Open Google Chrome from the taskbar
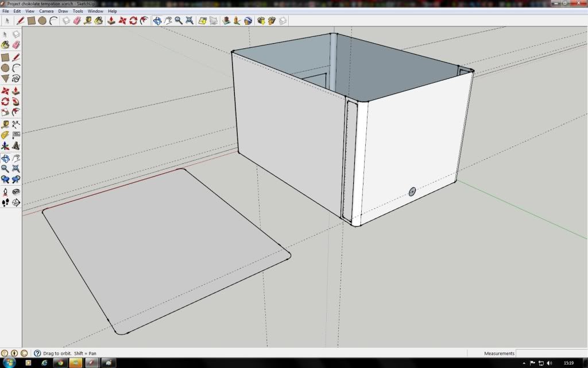This screenshot has height=368, width=588. [x=60, y=363]
